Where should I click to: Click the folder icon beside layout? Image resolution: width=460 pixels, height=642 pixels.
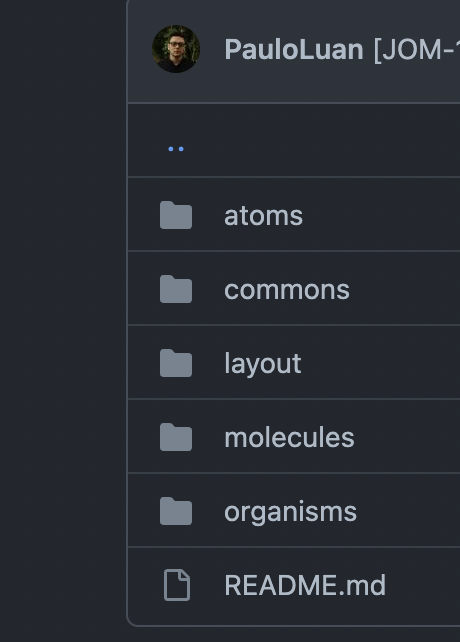tap(176, 363)
